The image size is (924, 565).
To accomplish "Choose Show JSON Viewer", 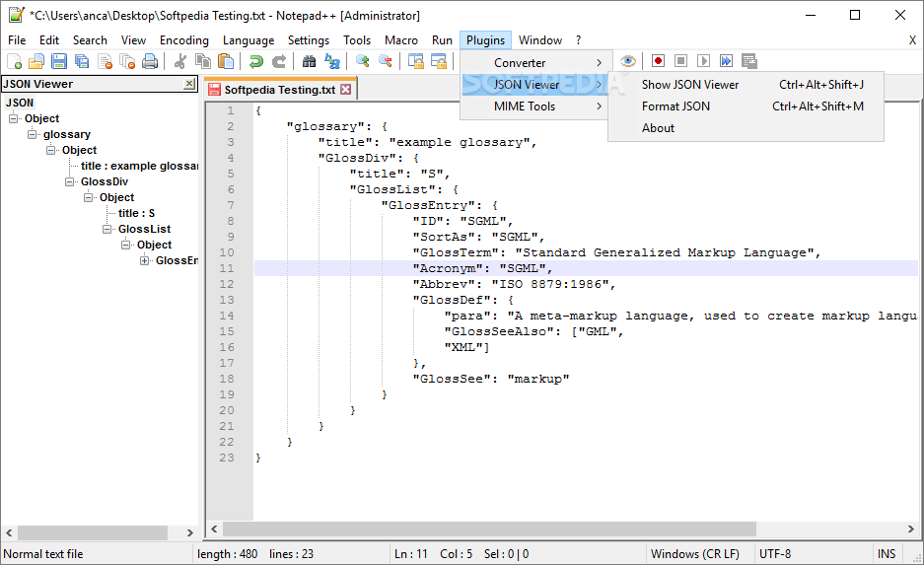I will (746, 84).
